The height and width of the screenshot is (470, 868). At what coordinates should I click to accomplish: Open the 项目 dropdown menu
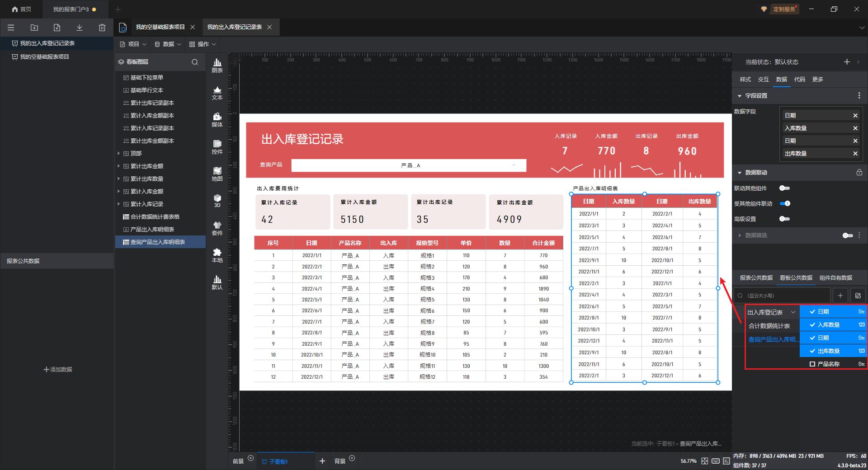(133, 44)
